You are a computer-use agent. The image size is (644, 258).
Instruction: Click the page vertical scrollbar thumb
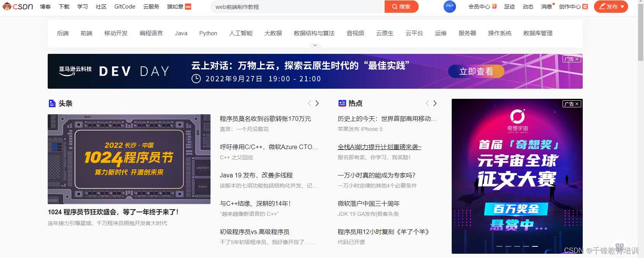pyautogui.click(x=641, y=33)
